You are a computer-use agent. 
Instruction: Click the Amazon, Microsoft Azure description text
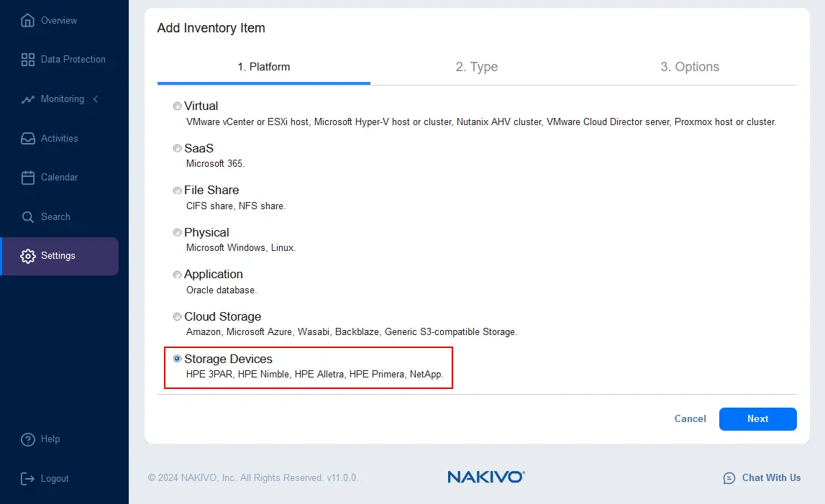point(352,332)
